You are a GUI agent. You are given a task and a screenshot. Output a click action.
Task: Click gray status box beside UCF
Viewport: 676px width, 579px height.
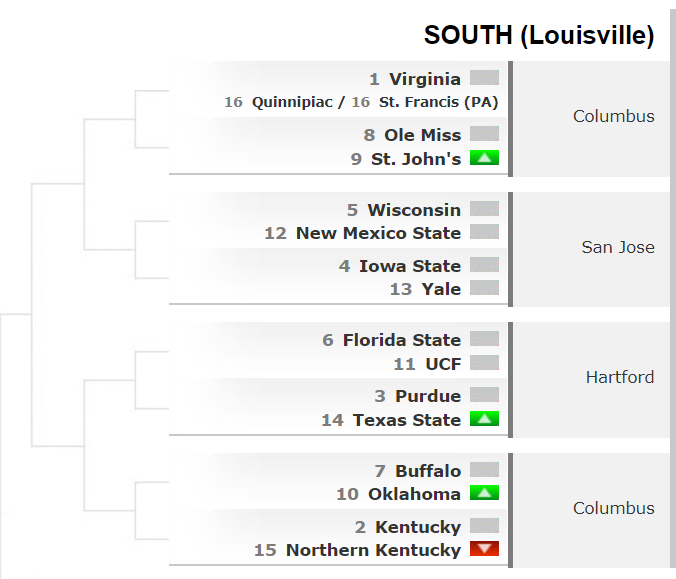pos(484,363)
